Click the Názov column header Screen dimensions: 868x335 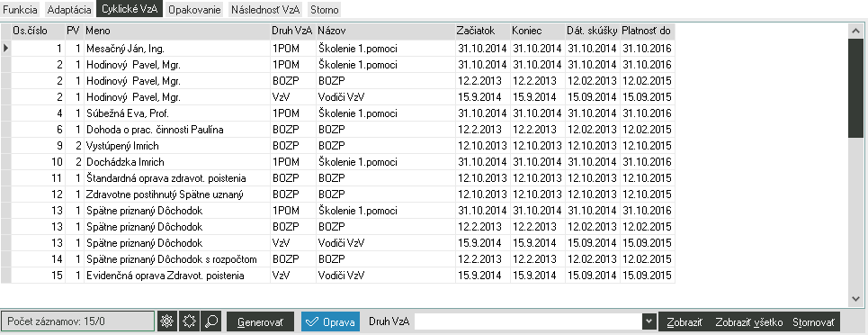click(386, 31)
